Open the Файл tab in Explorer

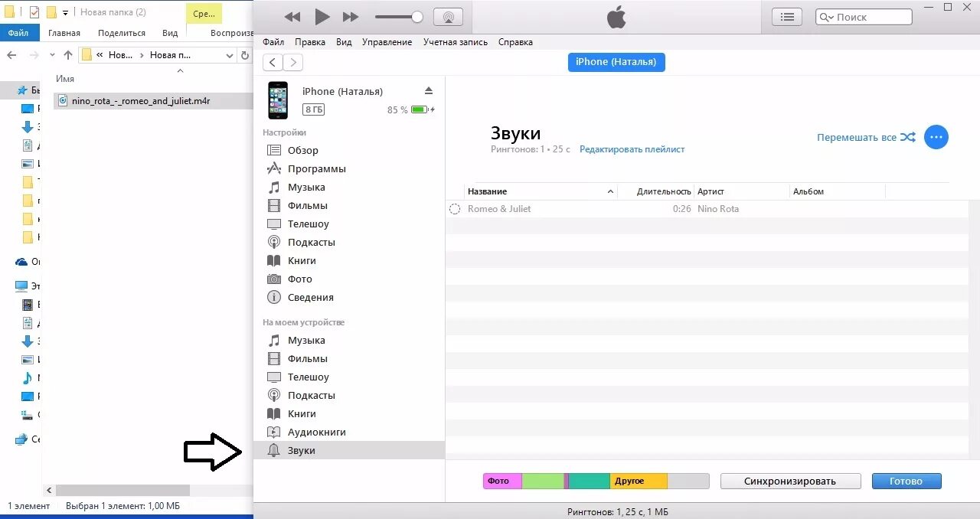click(18, 33)
